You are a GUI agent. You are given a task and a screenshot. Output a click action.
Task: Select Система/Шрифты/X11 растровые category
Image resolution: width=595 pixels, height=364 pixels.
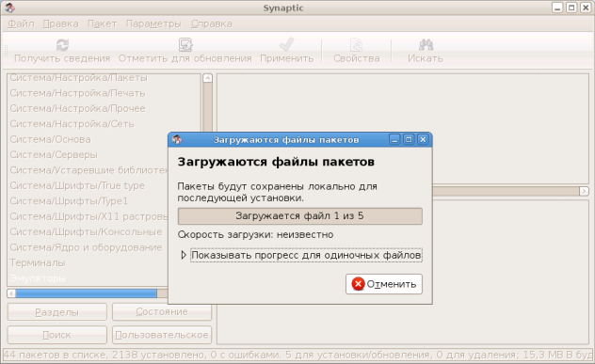tap(88, 216)
